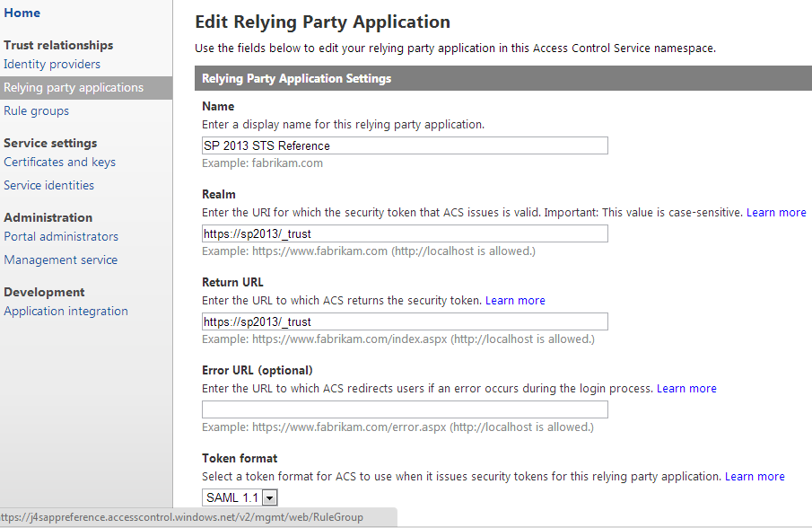Click the Token format label
Image resolution: width=812 pixels, height=528 pixels.
coord(240,459)
